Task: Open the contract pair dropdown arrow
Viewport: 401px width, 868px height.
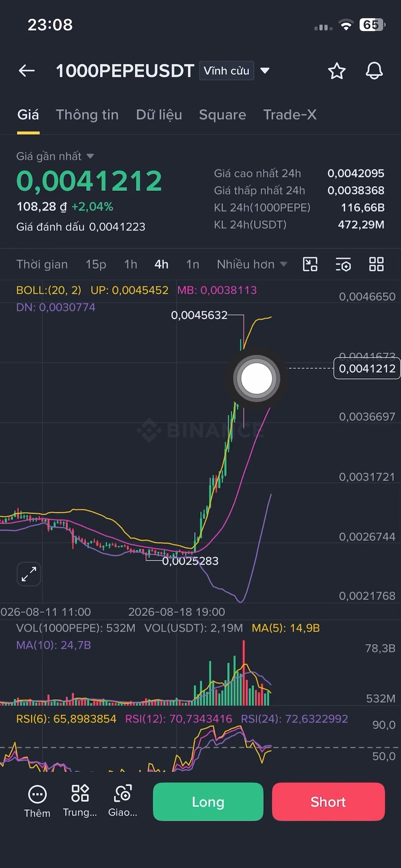Action: (265, 71)
